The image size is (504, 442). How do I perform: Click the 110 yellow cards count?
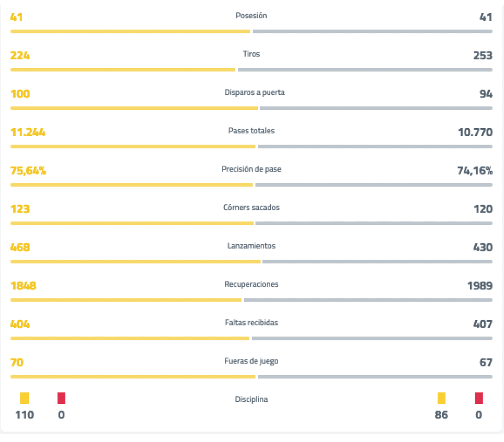pyautogui.click(x=25, y=415)
